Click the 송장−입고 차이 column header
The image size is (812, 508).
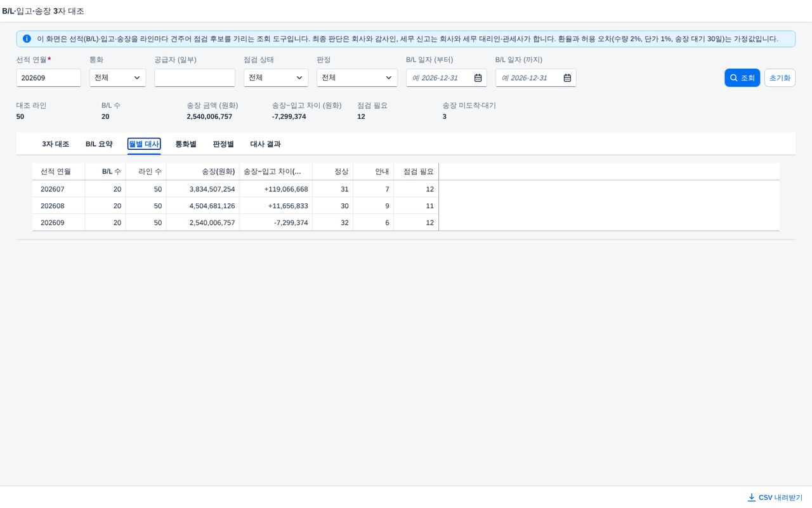[x=276, y=171]
